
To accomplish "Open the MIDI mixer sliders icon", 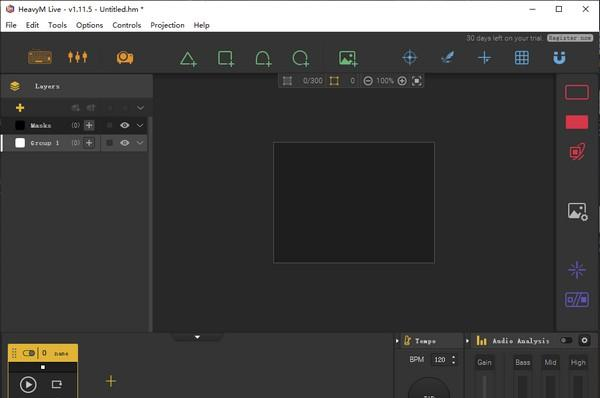I will click(x=78, y=57).
